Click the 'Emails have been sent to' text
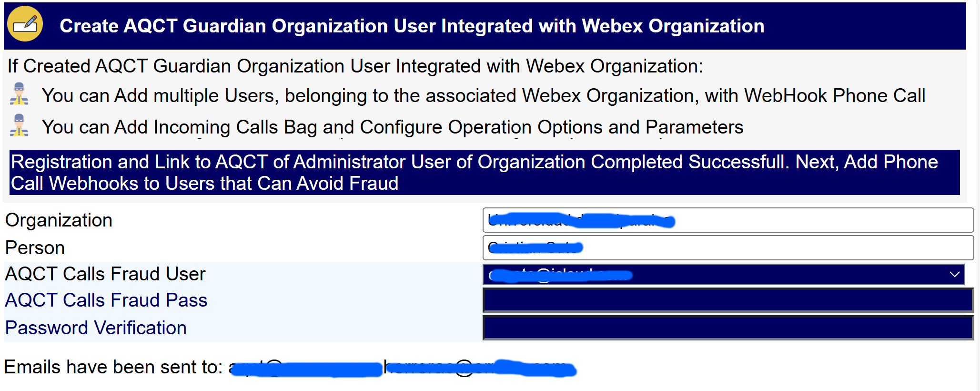980x391 pixels. [x=113, y=367]
